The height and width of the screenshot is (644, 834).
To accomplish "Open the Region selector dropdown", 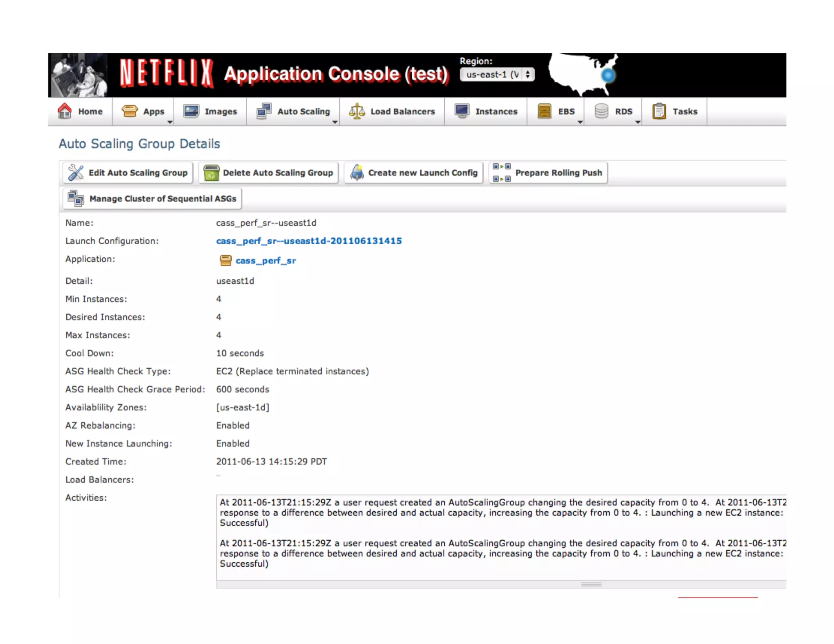I will (496, 74).
